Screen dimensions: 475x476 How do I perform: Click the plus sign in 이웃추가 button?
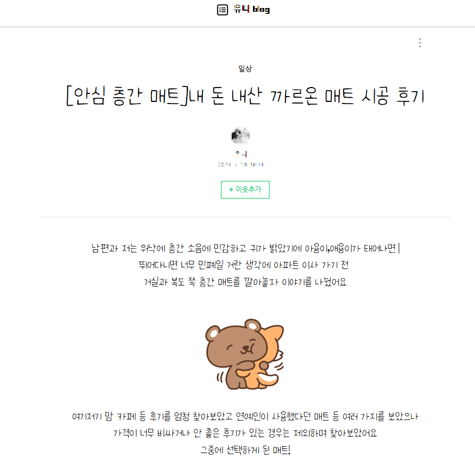(x=231, y=189)
